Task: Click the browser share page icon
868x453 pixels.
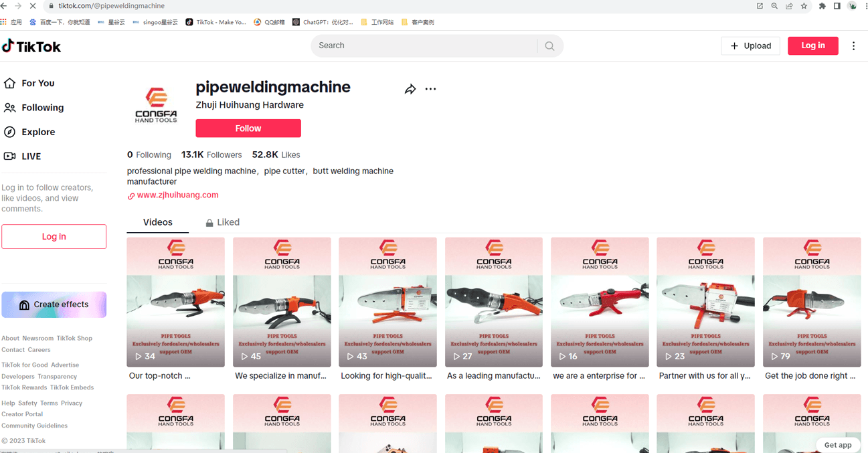Action: click(789, 6)
